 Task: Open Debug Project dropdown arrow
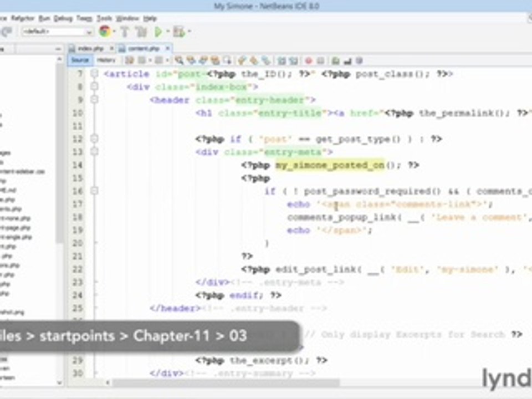[189, 32]
